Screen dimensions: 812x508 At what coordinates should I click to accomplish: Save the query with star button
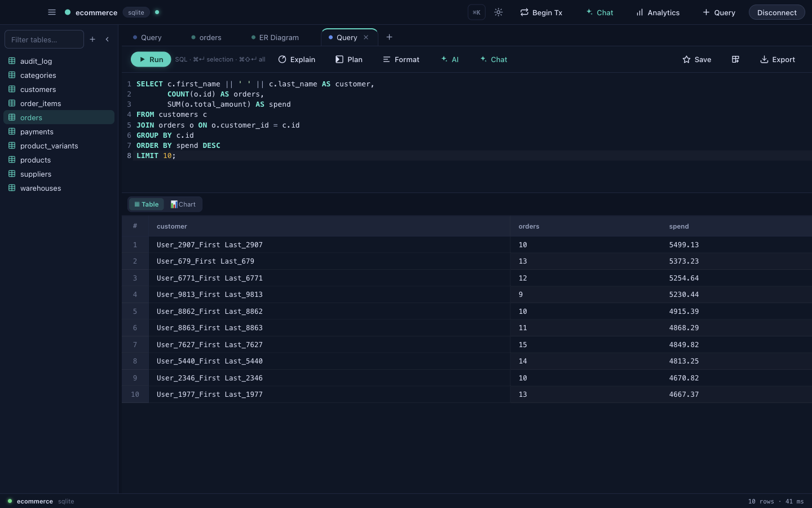coord(697,59)
